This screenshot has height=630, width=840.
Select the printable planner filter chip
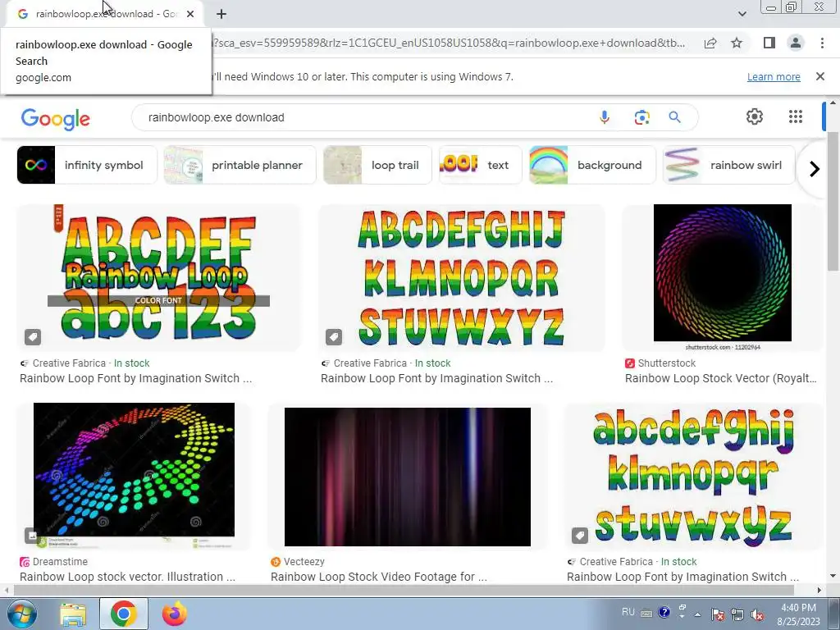click(x=240, y=165)
